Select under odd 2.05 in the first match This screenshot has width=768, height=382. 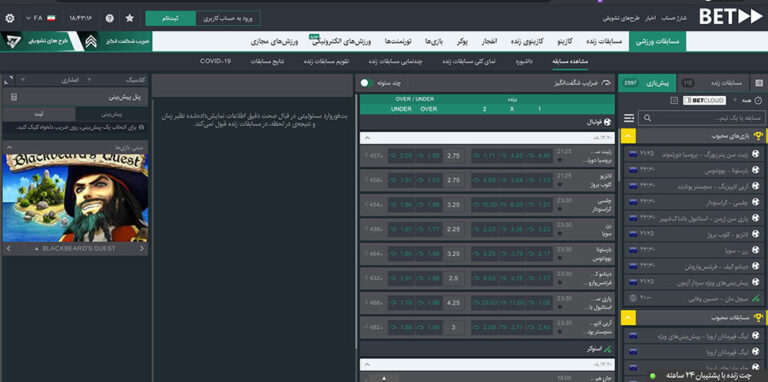point(402,156)
